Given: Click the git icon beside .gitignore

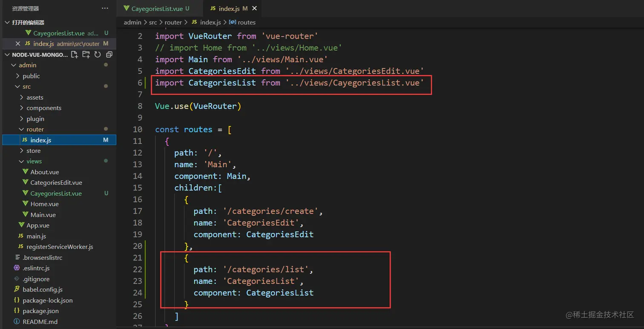Looking at the screenshot, I should pyautogui.click(x=17, y=279).
